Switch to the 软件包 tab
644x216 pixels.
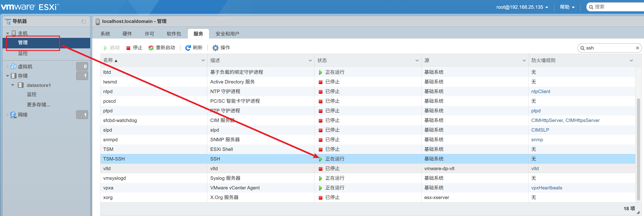tap(174, 34)
